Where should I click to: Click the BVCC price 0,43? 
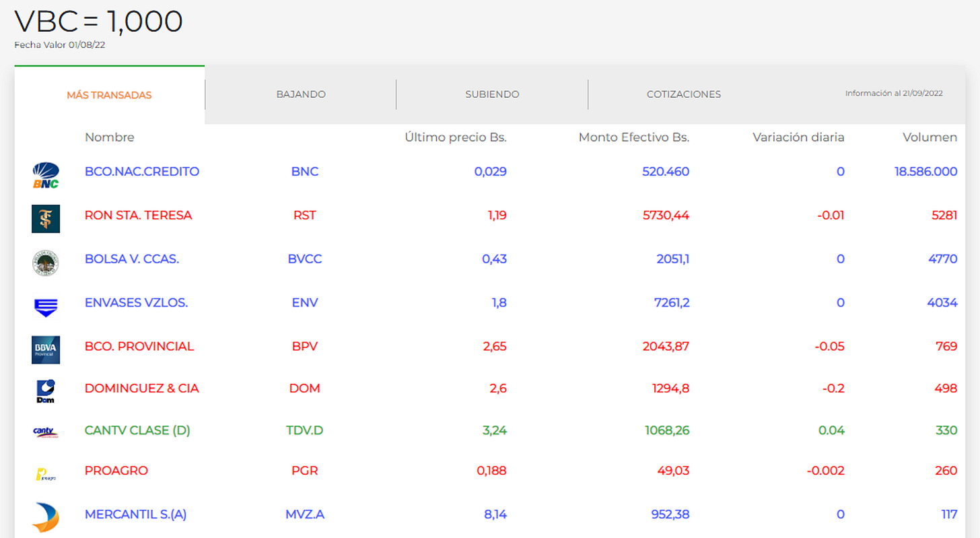[495, 259]
